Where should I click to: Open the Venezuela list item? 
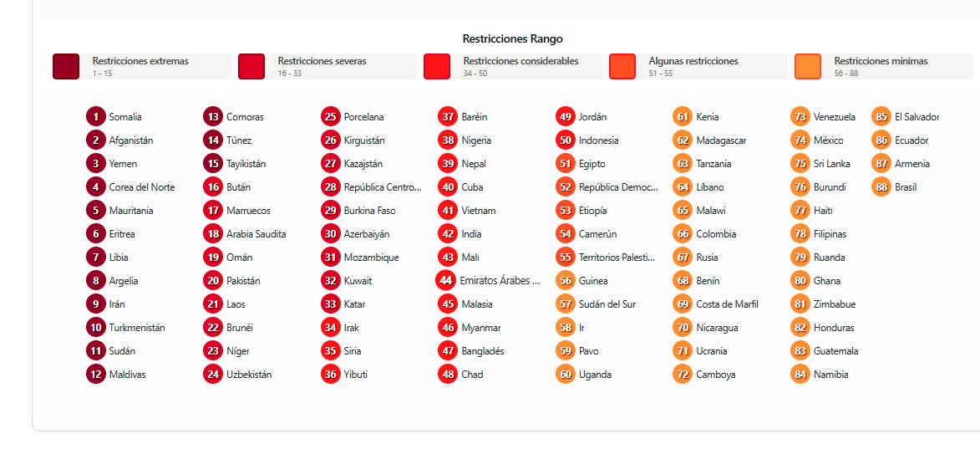[834, 117]
